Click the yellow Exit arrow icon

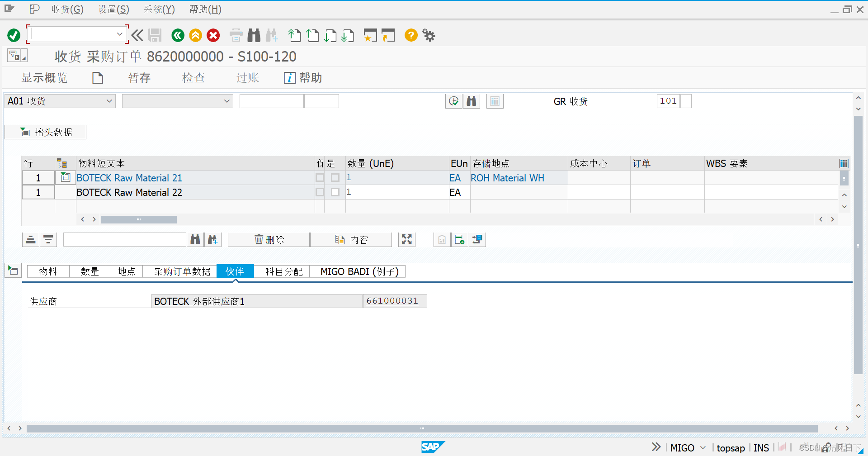(195, 35)
